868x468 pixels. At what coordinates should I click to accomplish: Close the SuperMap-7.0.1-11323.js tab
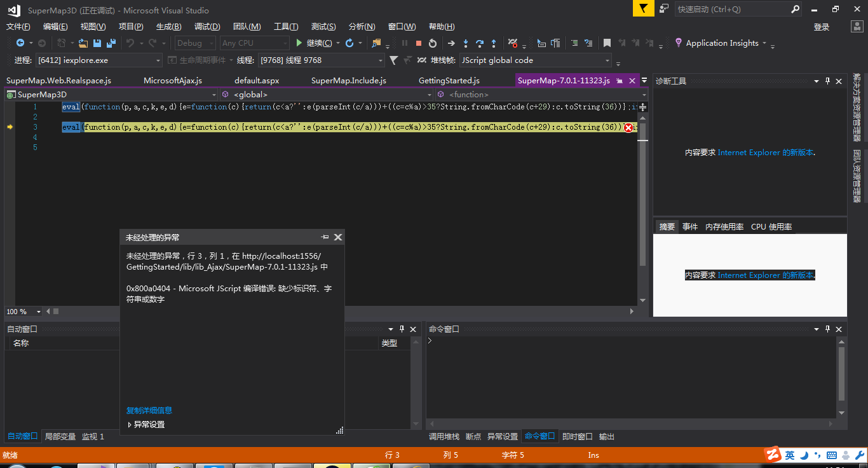coord(632,81)
